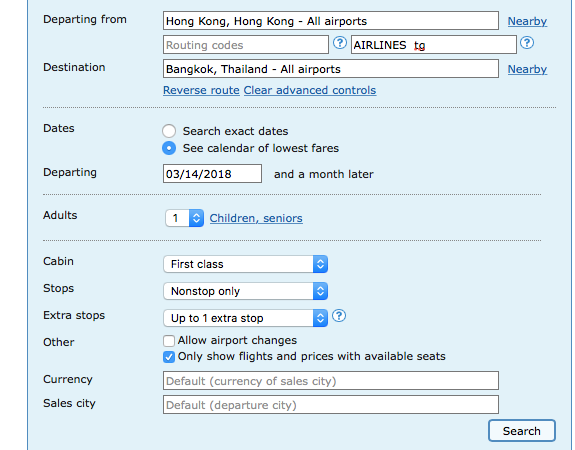Open the Stops Nonstop only dropdown
This screenshot has height=450, width=575.
pos(245,291)
